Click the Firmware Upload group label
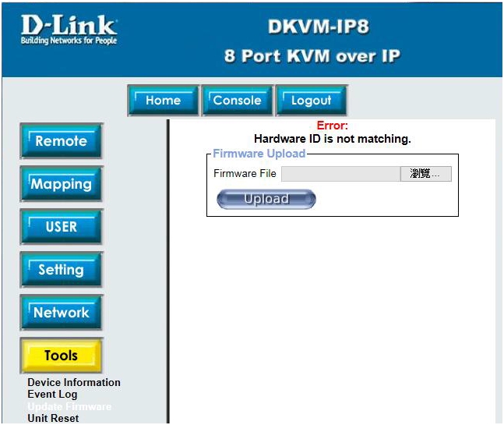 tap(259, 154)
